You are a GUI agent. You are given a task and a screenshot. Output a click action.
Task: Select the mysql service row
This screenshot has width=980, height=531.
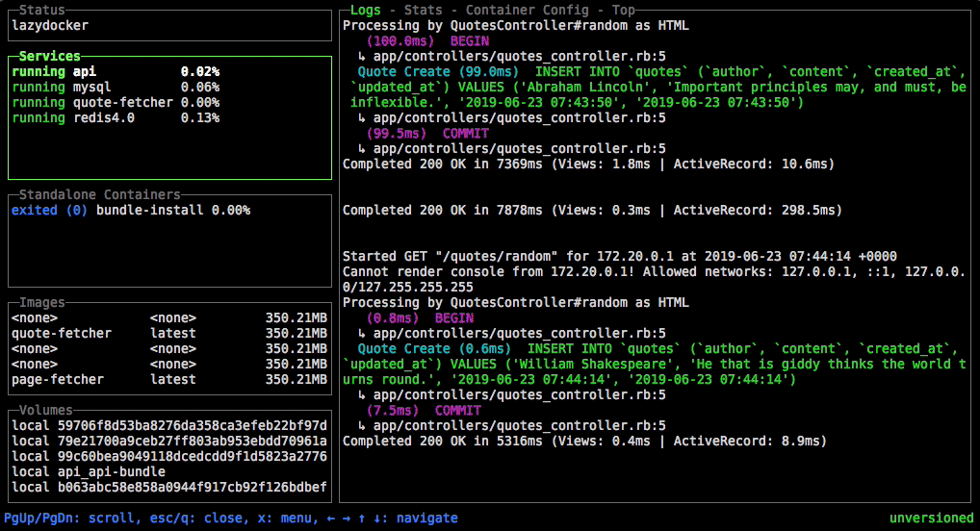pos(116,88)
